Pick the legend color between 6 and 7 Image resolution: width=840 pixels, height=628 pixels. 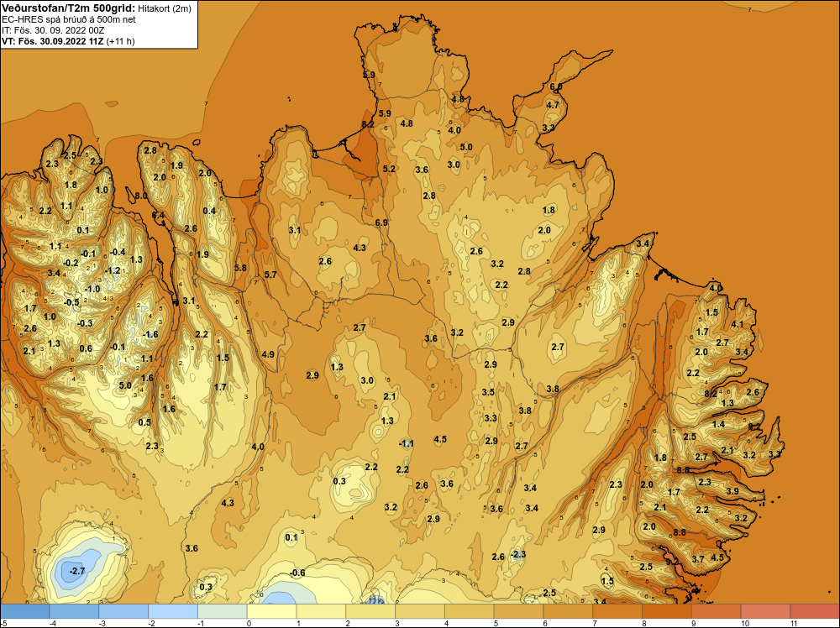click(x=568, y=611)
